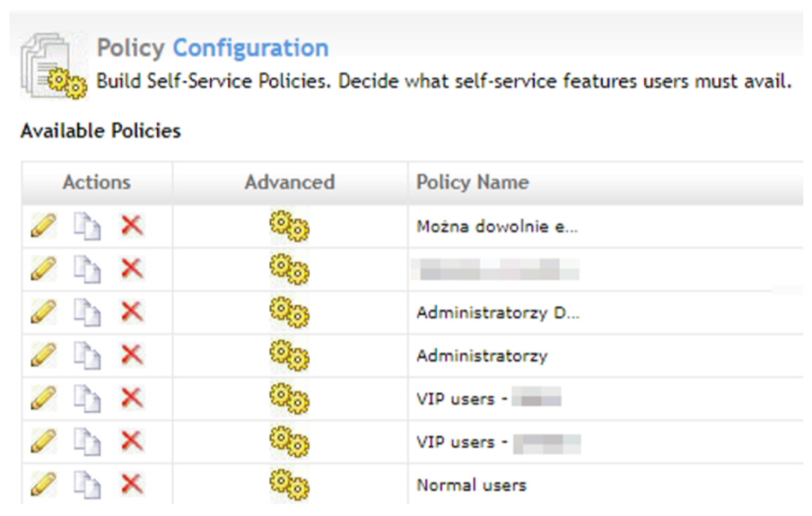Viewport: 812px width, 516px height.
Task: Remove the Można dowolnie e... policy
Action: 131,227
